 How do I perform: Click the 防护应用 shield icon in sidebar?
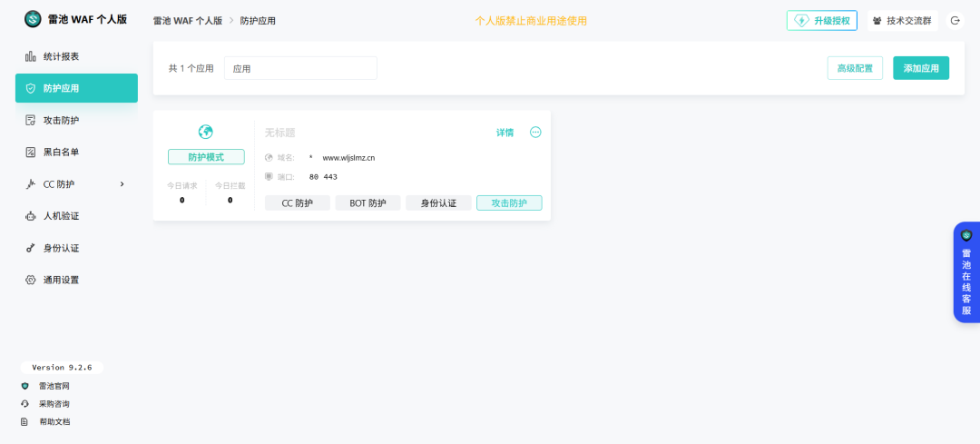click(x=31, y=88)
